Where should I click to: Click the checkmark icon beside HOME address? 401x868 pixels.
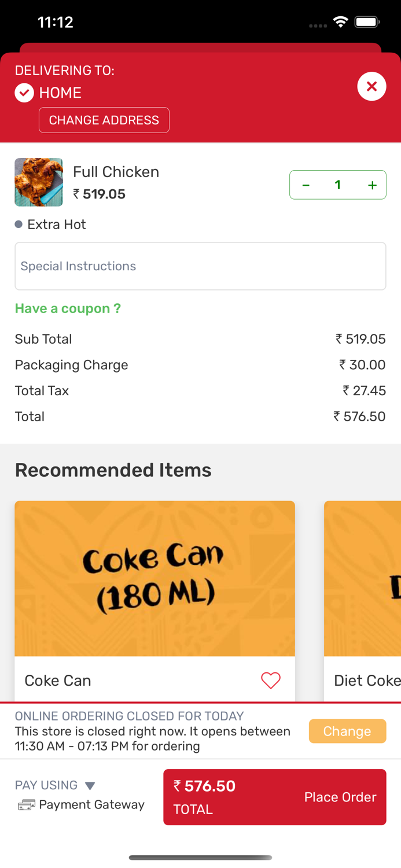point(24,91)
